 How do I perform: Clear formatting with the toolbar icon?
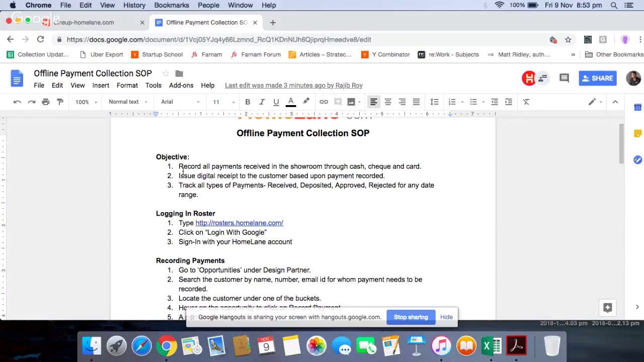[526, 102]
